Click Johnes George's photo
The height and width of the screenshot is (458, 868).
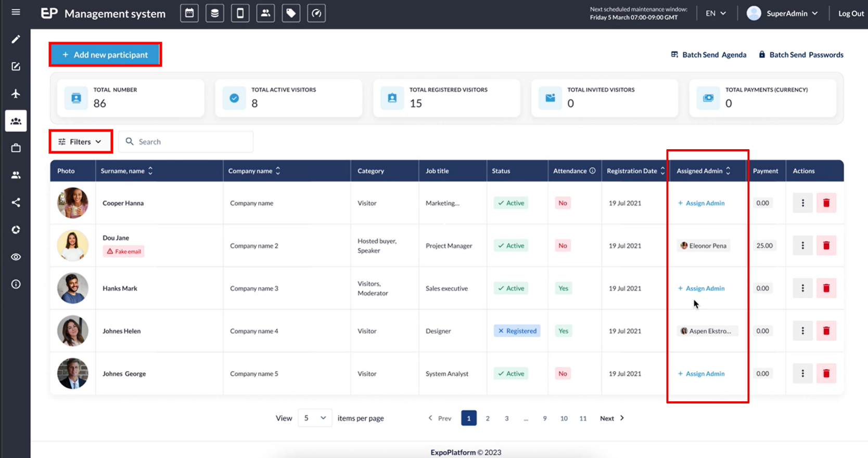pyautogui.click(x=72, y=373)
